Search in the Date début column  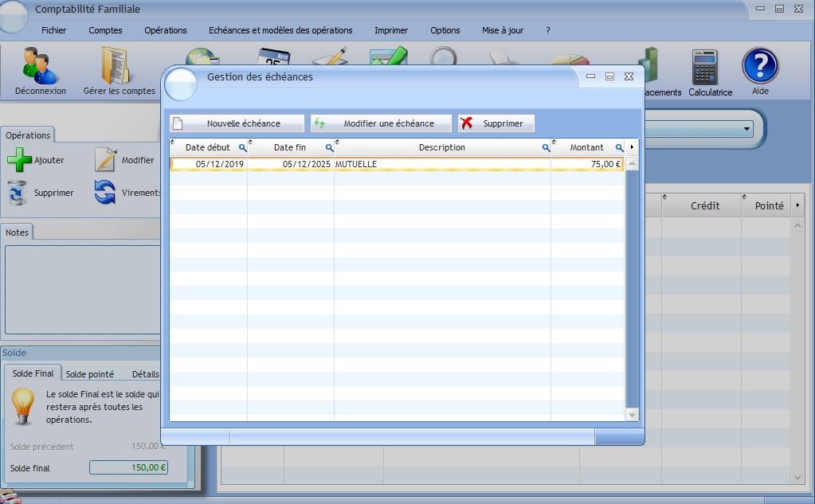coord(242,147)
